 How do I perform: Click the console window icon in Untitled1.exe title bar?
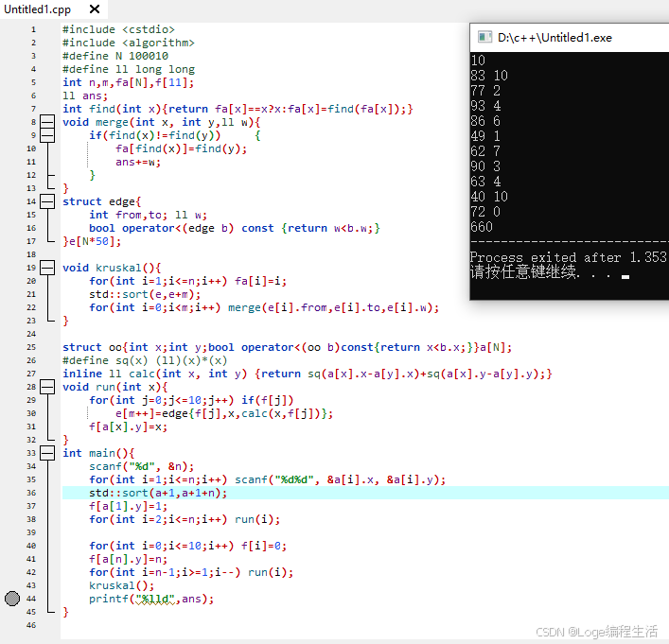484,37
